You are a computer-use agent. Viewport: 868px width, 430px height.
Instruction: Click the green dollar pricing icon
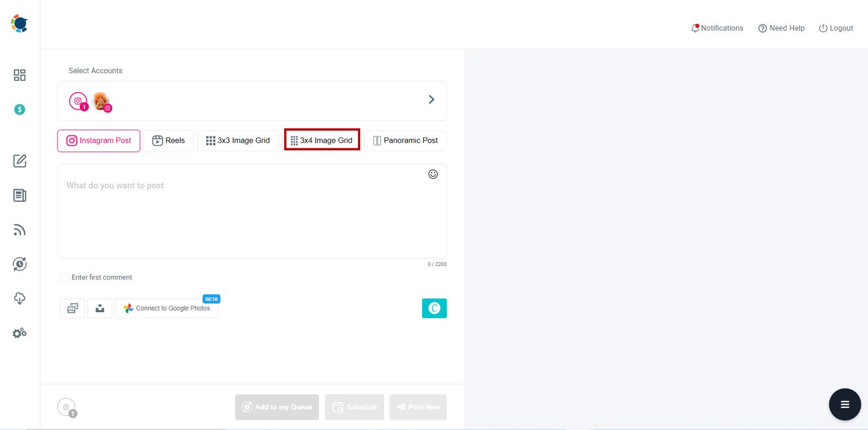tap(20, 110)
